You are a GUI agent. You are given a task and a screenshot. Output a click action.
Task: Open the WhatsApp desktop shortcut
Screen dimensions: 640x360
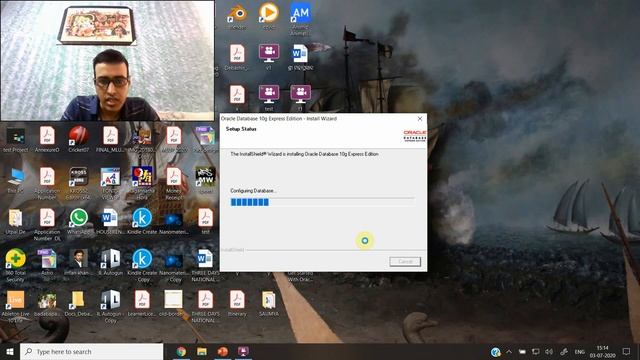pyautogui.click(x=78, y=221)
